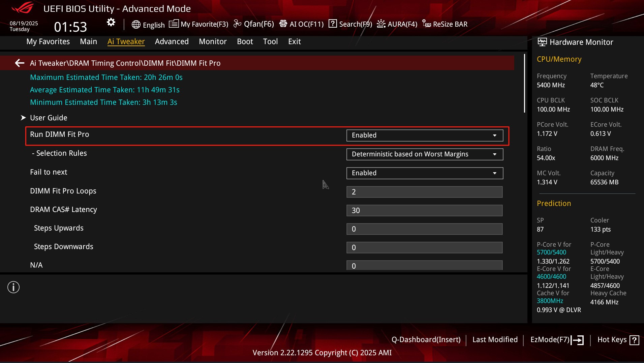The image size is (644, 363).
Task: Click the AURA lighting icon
Action: tap(381, 24)
